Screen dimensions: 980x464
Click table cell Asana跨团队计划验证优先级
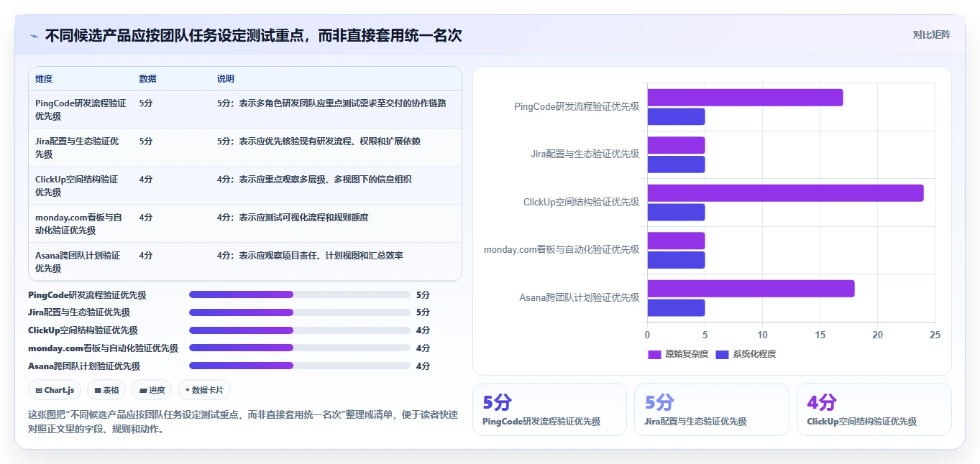(78, 262)
